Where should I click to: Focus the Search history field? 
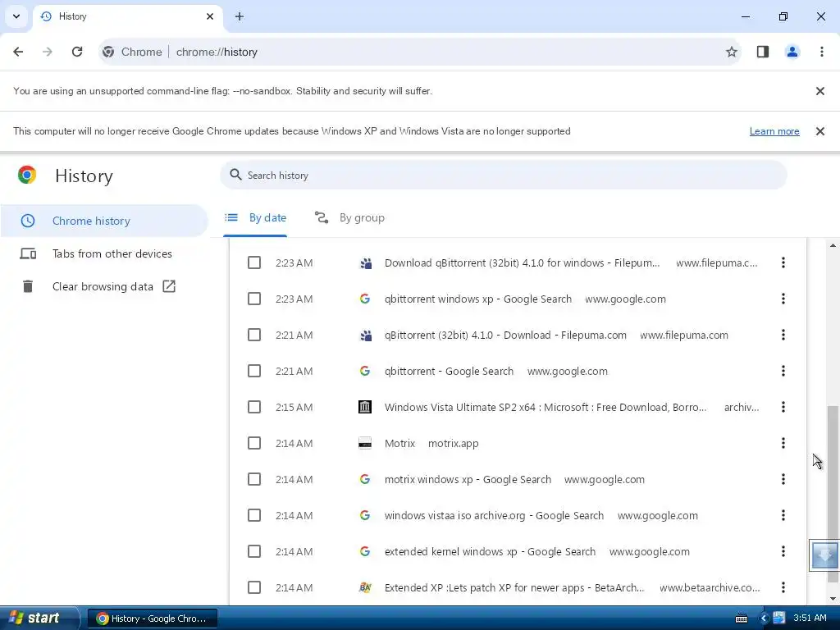503,176
